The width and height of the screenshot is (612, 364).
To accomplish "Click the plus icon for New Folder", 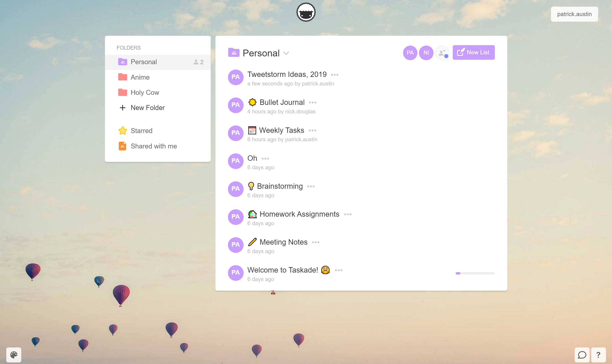I will pos(122,108).
